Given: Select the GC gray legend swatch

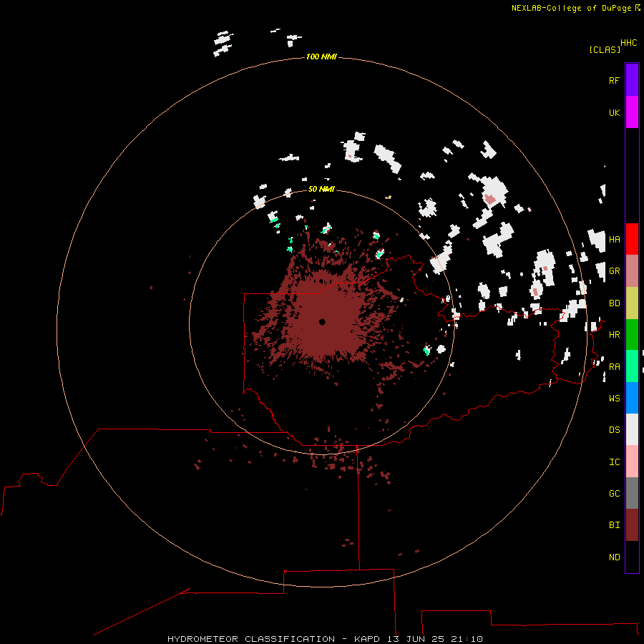Looking at the screenshot, I should coord(632,493).
